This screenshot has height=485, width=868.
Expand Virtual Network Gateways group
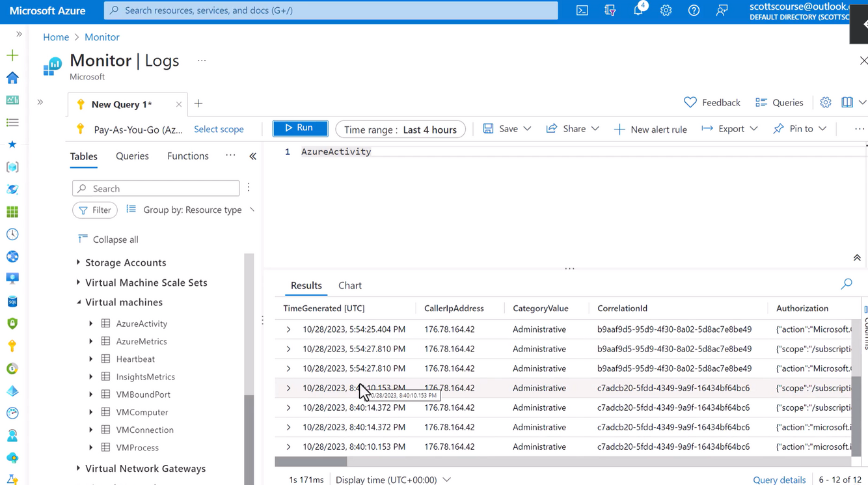pos(78,469)
